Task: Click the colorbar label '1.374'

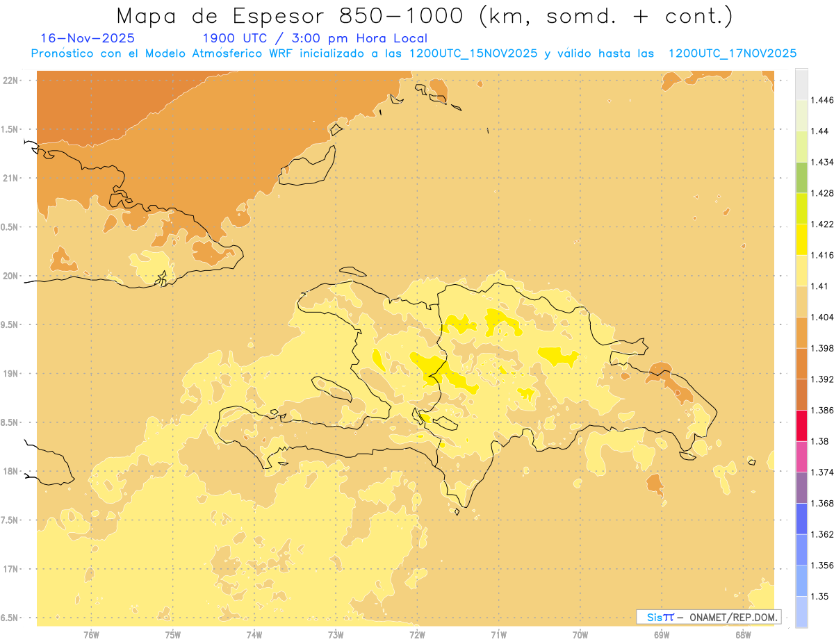Action: coord(824,472)
